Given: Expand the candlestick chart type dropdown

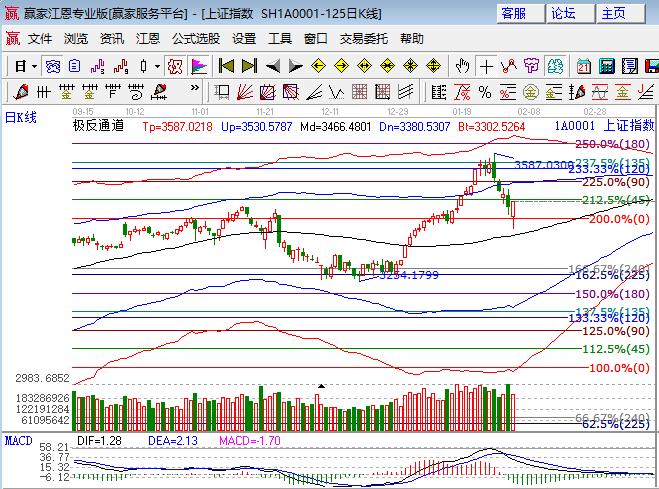Looking at the screenshot, I should [x=156, y=66].
